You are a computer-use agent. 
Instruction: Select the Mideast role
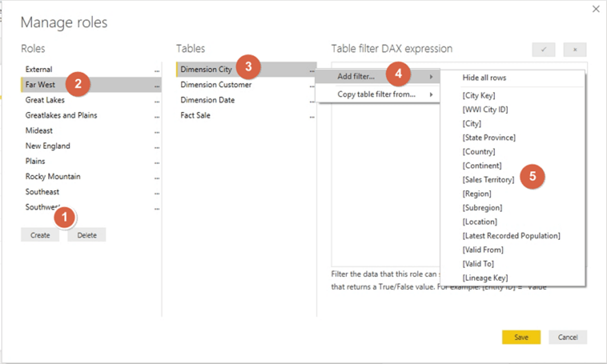[39, 131]
